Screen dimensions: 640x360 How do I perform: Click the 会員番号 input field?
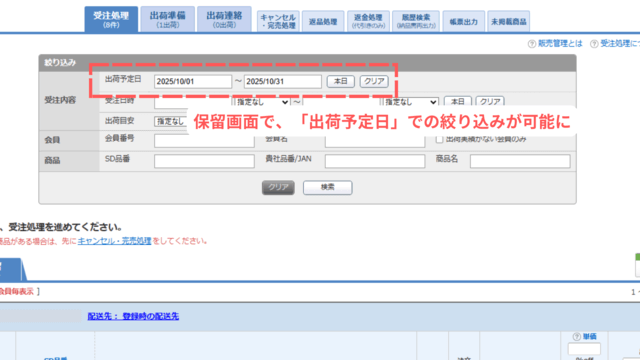click(x=204, y=141)
